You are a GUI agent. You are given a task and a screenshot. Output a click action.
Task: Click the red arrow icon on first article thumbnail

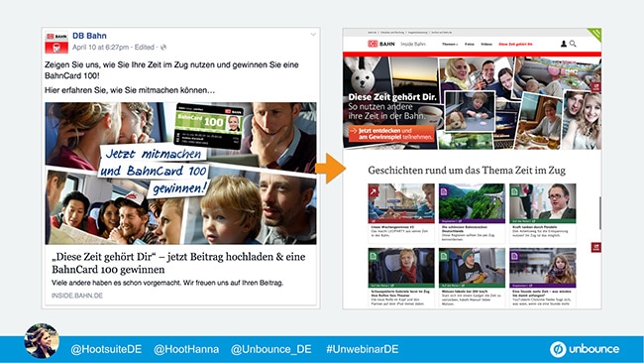coord(374,191)
